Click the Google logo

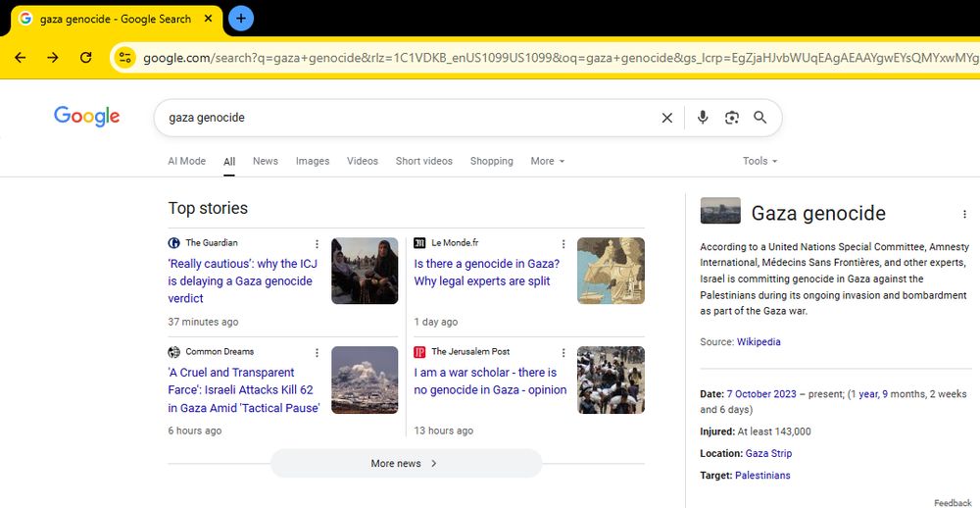[x=86, y=117]
